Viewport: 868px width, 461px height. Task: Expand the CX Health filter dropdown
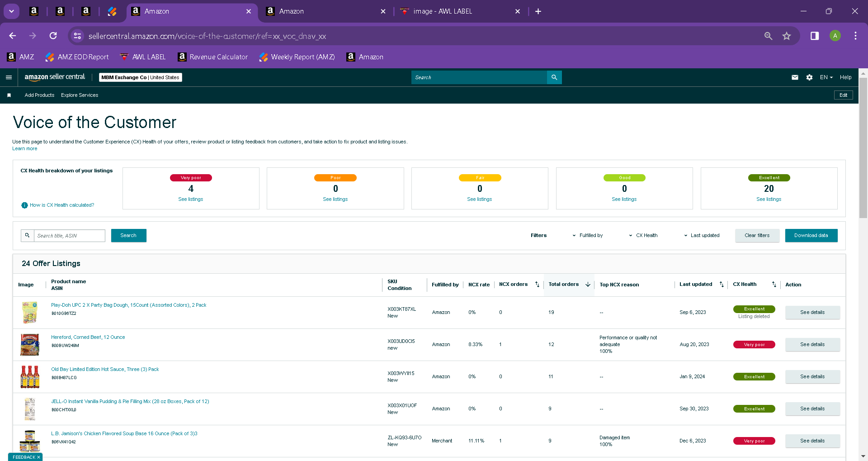(643, 236)
